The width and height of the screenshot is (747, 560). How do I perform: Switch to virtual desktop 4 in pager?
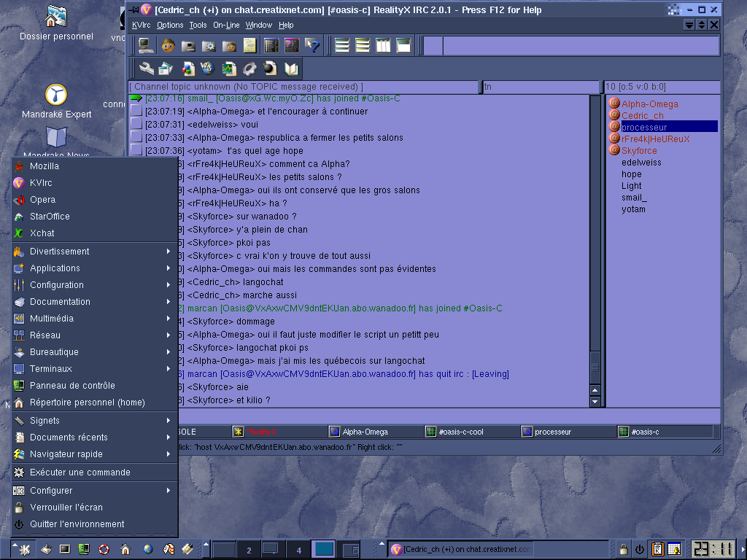pyautogui.click(x=298, y=550)
